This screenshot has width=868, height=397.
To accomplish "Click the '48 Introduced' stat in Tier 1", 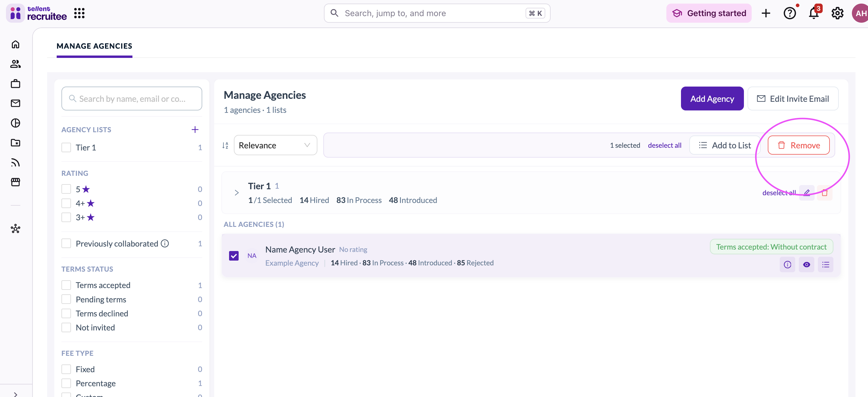I will (413, 200).
